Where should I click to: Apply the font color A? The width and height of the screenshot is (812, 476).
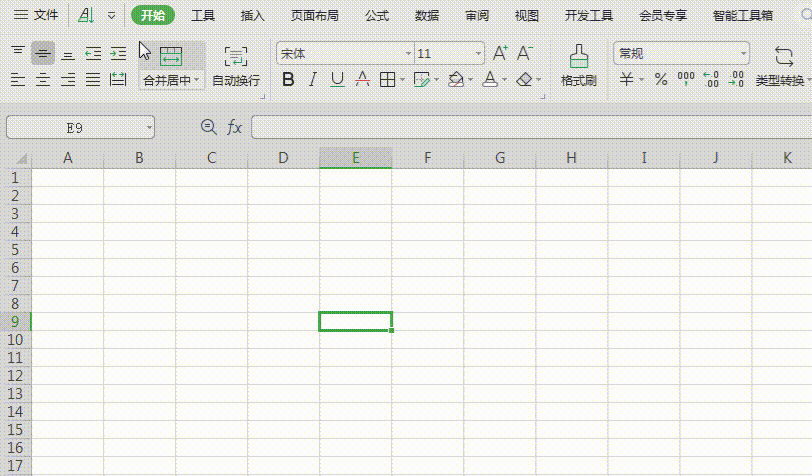[490, 79]
